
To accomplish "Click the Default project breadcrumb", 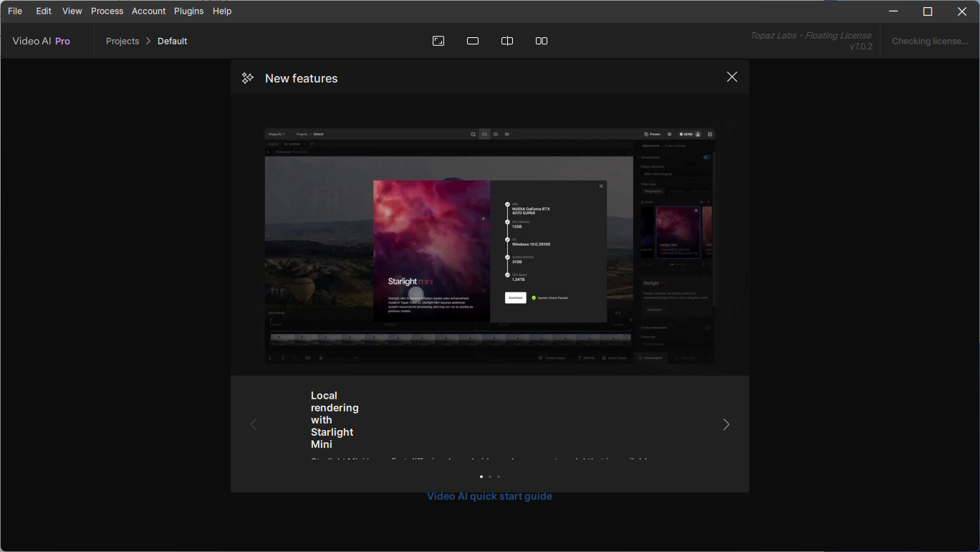I will pos(173,41).
